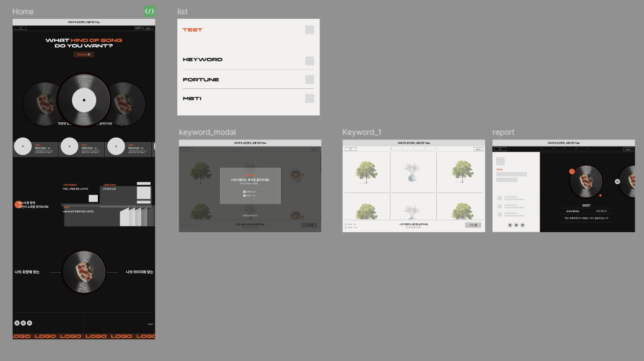Image resolution: width=644 pixels, height=361 pixels.
Task: Click the gray profile image placeholder in report
Action: point(500,162)
